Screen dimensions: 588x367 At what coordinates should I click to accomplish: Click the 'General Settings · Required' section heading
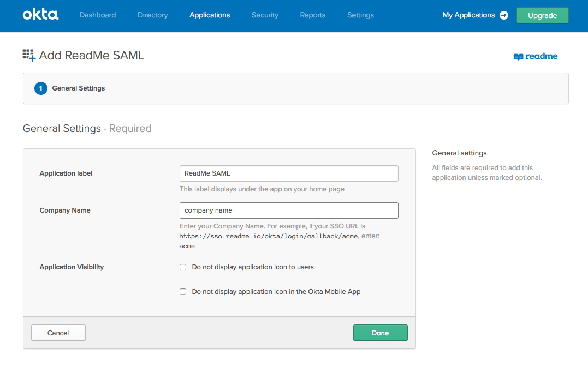point(87,129)
